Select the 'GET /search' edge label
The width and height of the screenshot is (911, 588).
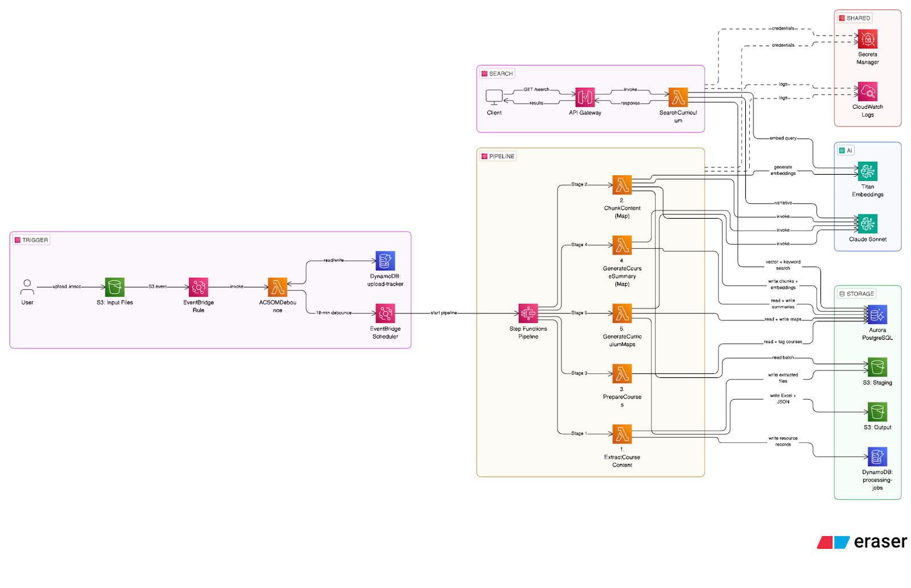[536, 90]
